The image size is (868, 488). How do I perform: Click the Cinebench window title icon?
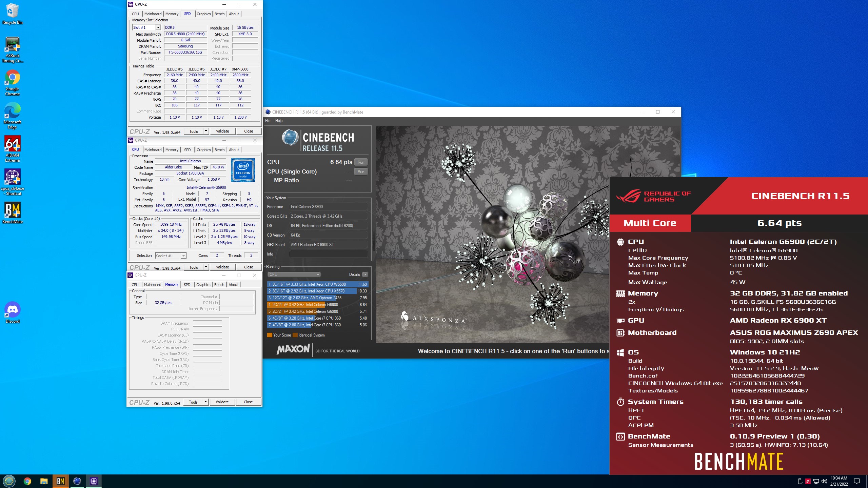(268, 112)
